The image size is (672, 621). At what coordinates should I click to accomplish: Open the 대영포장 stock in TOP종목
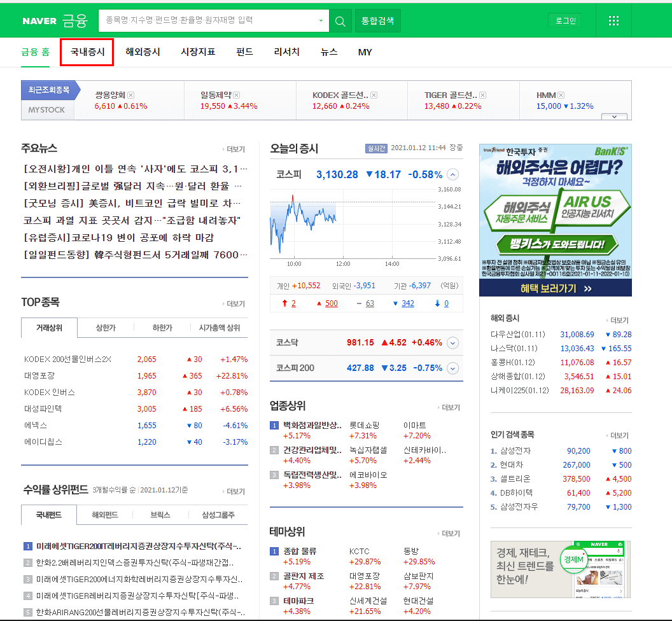(x=39, y=376)
